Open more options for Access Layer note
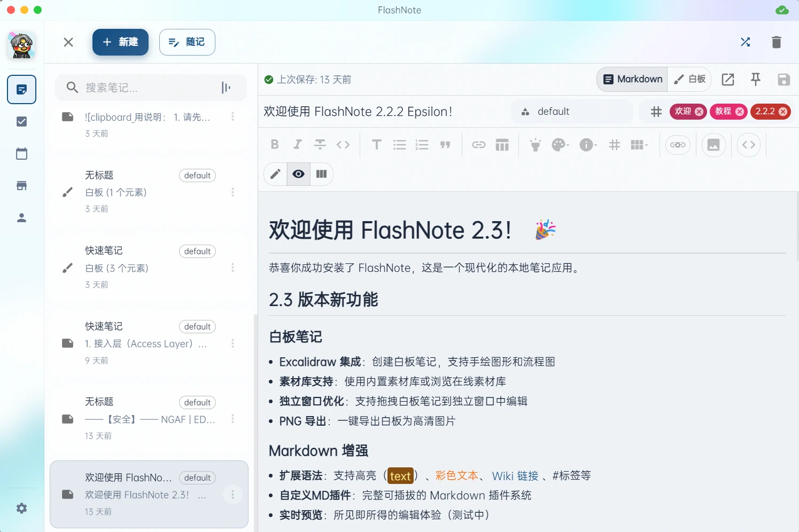 coord(232,343)
